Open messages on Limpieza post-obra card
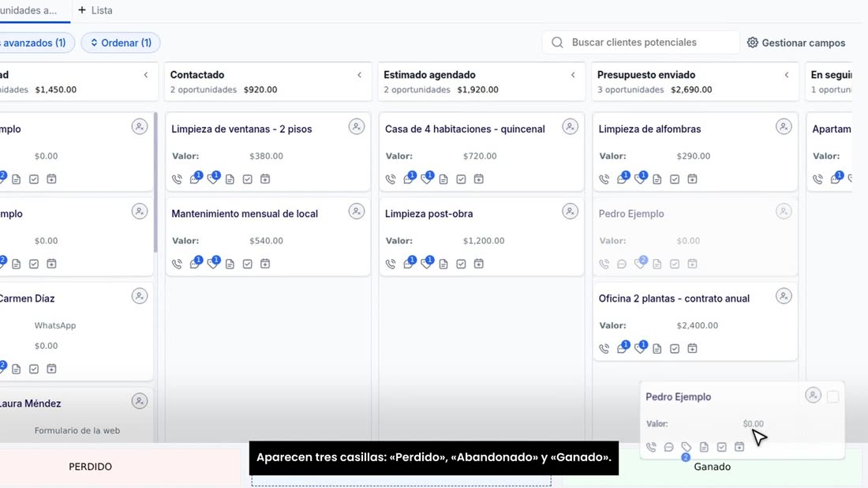868x488 pixels. tap(408, 265)
